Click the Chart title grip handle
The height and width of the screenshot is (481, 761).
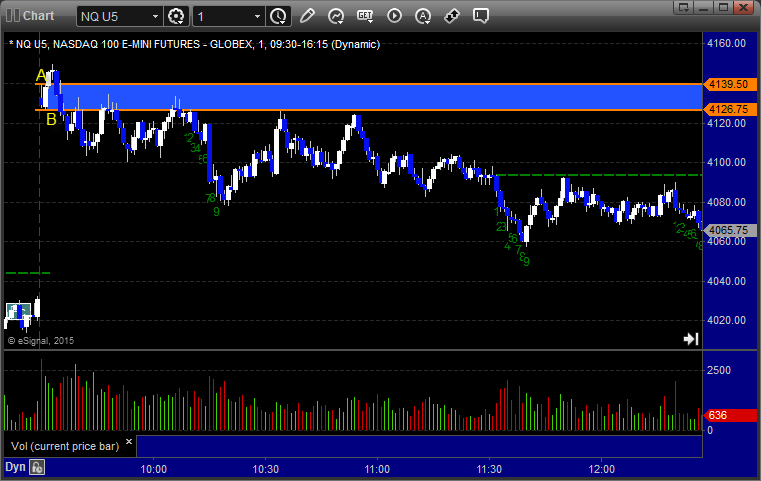13,16
